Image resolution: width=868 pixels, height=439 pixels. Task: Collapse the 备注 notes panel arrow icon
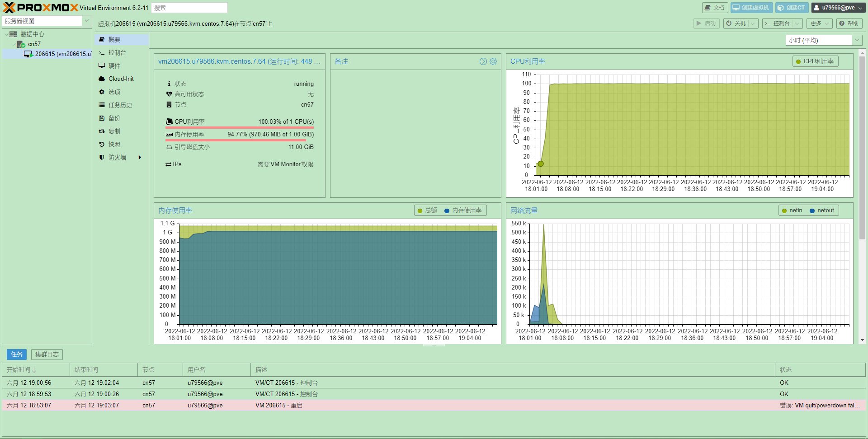click(x=483, y=61)
